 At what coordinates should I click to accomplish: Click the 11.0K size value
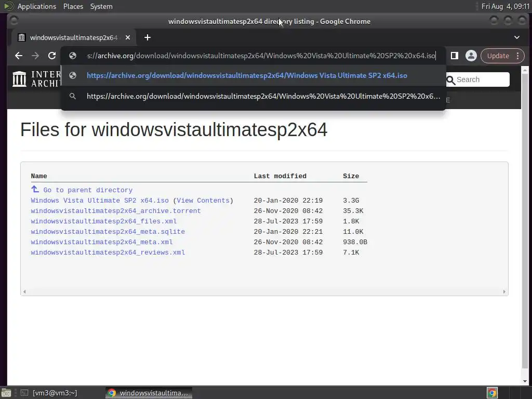click(x=353, y=232)
